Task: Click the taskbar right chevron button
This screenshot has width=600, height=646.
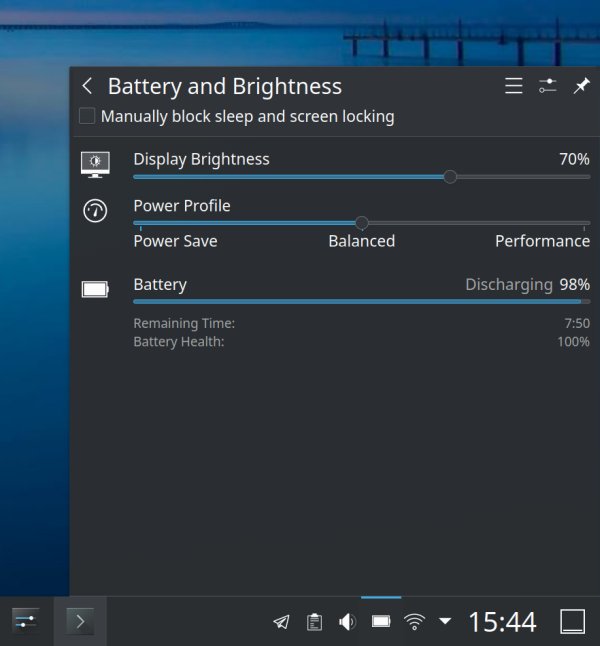Action: (80, 621)
